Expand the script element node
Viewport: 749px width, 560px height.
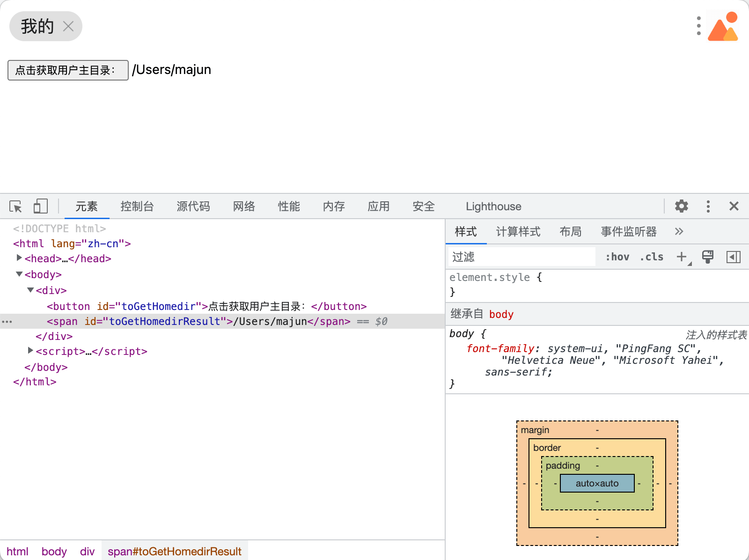30,351
